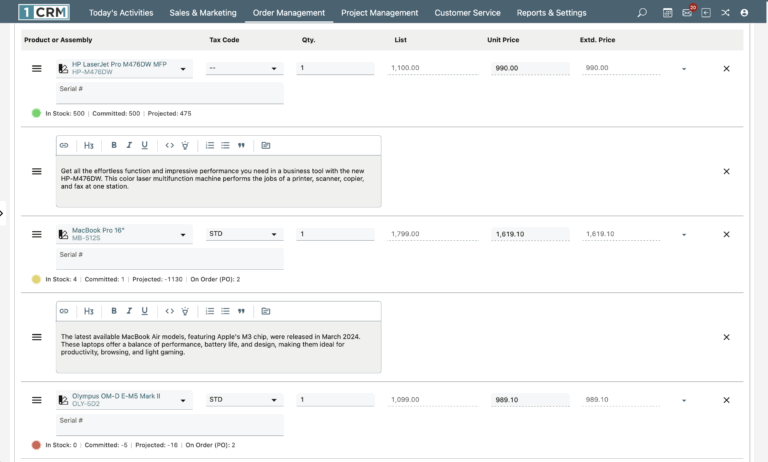This screenshot has height=462, width=768.
Task: Open STD tax code dropdown for MacBook Pro
Action: 244,234
